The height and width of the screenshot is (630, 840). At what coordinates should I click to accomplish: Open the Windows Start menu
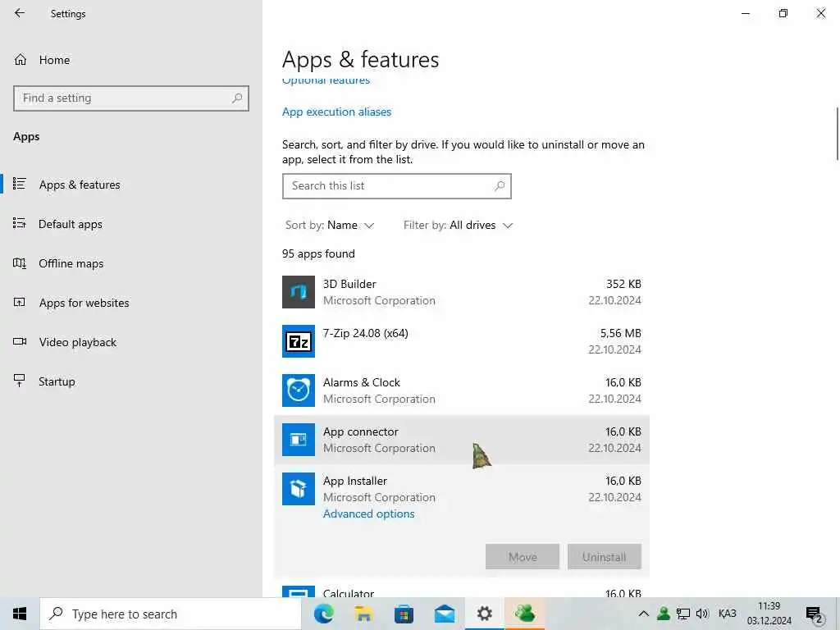20,614
